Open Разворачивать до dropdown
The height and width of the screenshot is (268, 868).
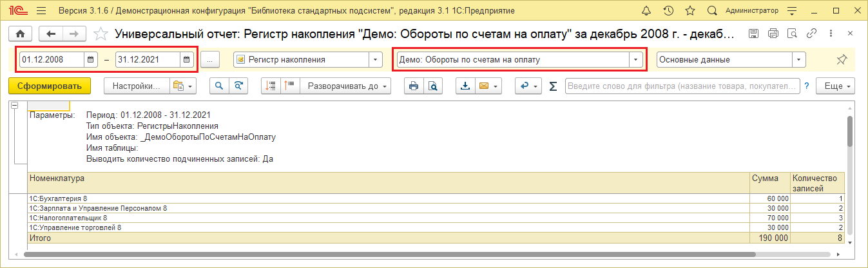click(x=347, y=86)
